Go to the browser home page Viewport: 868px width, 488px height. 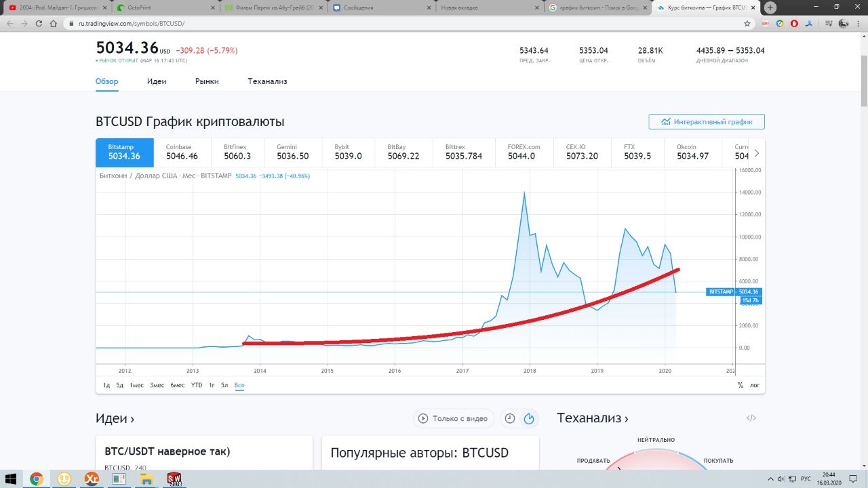[54, 23]
